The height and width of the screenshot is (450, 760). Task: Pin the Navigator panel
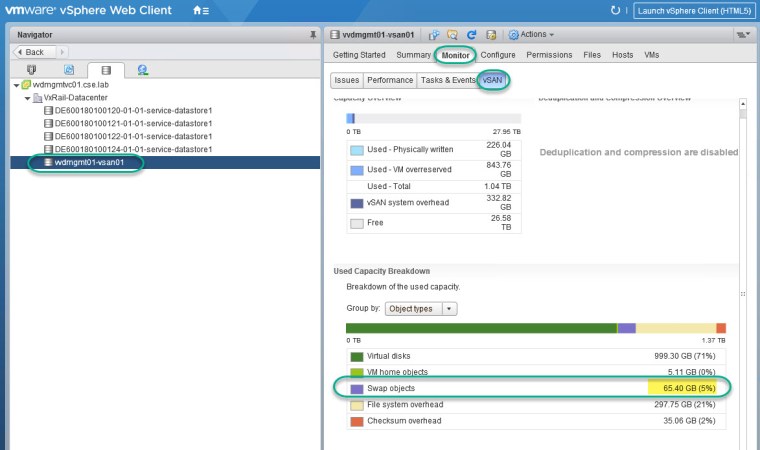pyautogui.click(x=313, y=34)
